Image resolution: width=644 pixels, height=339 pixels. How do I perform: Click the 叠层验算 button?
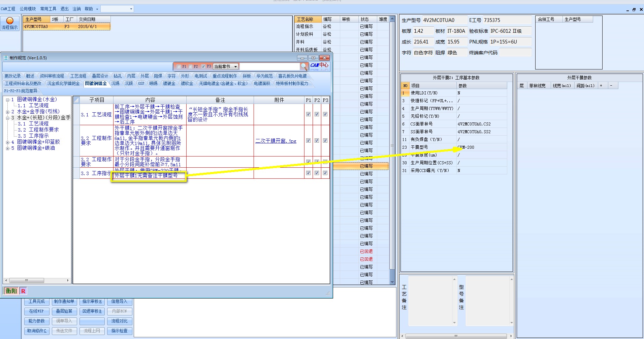[x=64, y=311]
